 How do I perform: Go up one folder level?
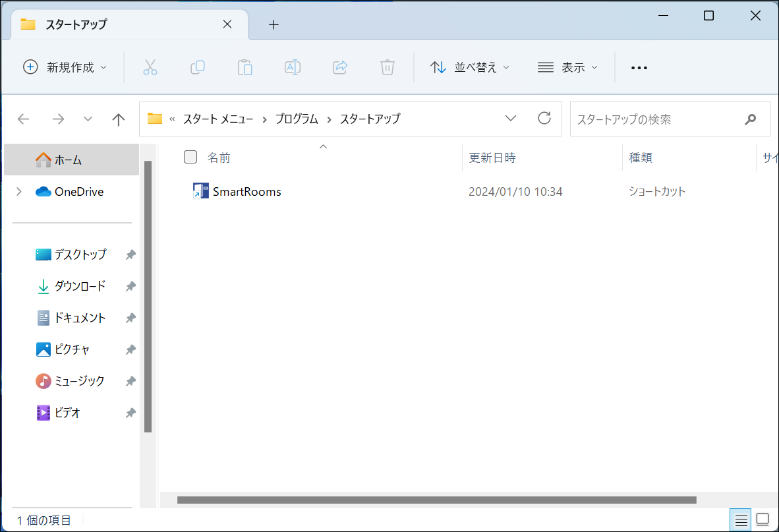coord(119,119)
